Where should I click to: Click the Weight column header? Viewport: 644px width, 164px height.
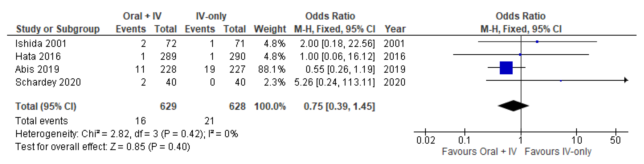pos(270,29)
